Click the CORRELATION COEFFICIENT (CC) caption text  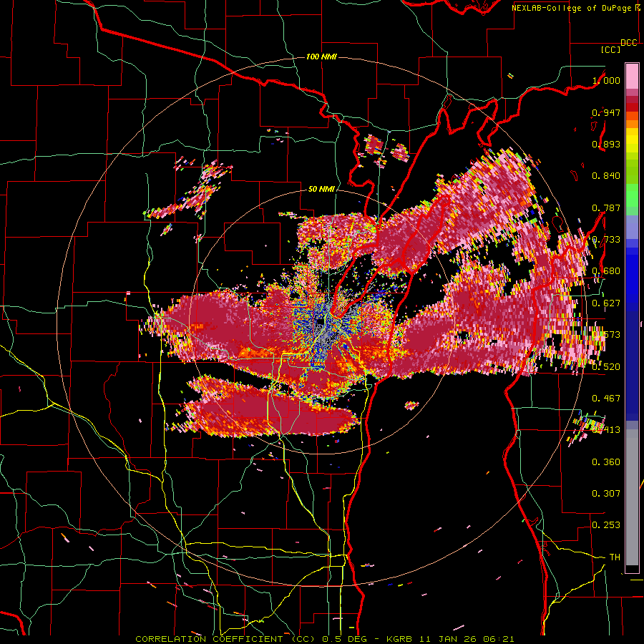225,639
